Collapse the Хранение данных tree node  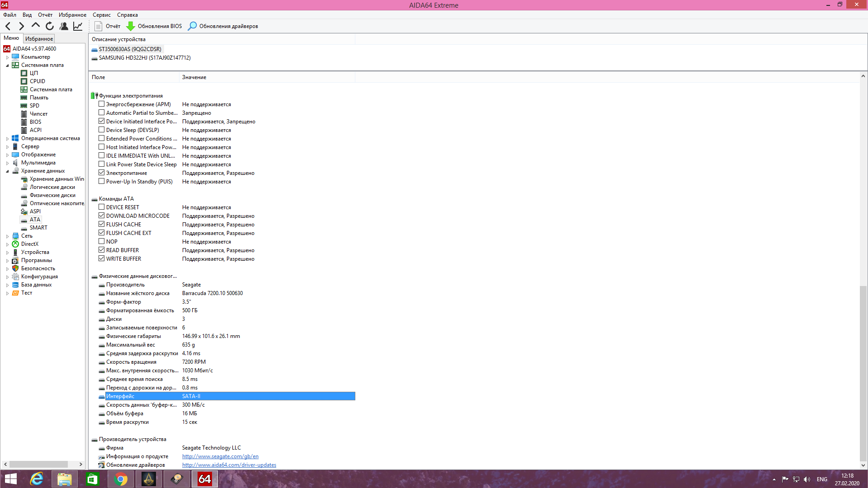coord(7,171)
